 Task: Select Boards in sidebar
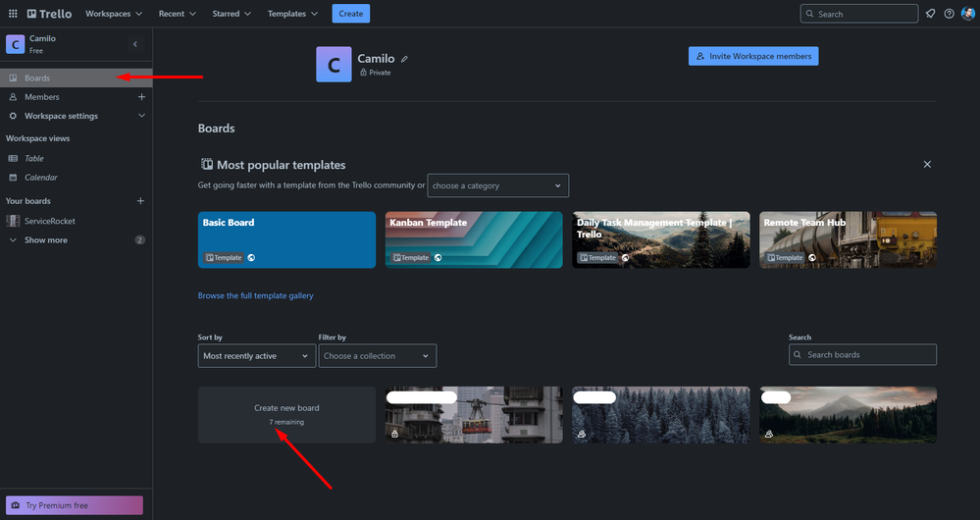[x=77, y=78]
